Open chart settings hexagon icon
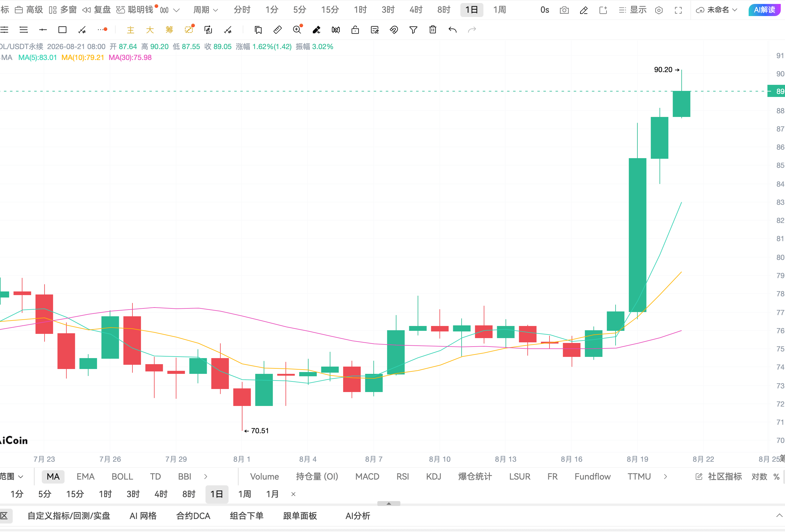 point(659,10)
